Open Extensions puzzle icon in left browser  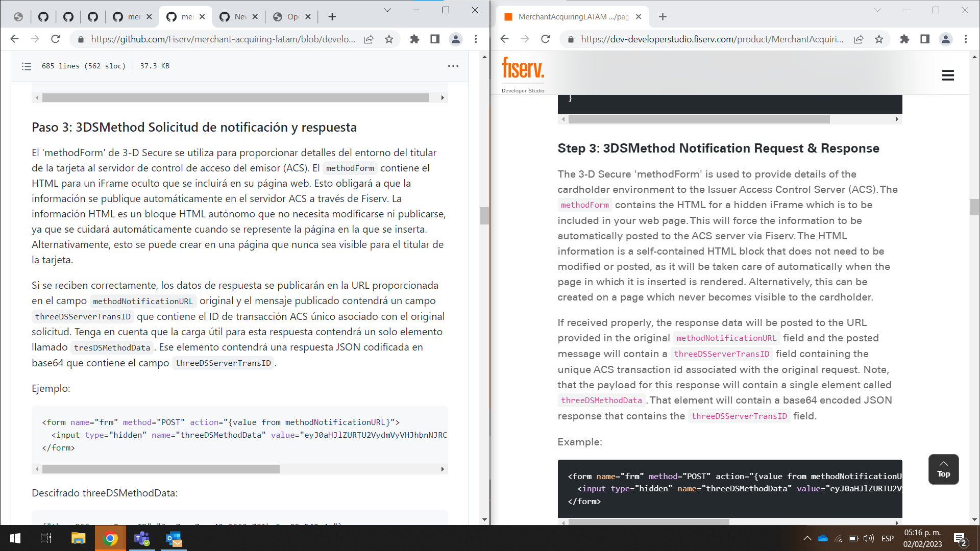(x=414, y=39)
